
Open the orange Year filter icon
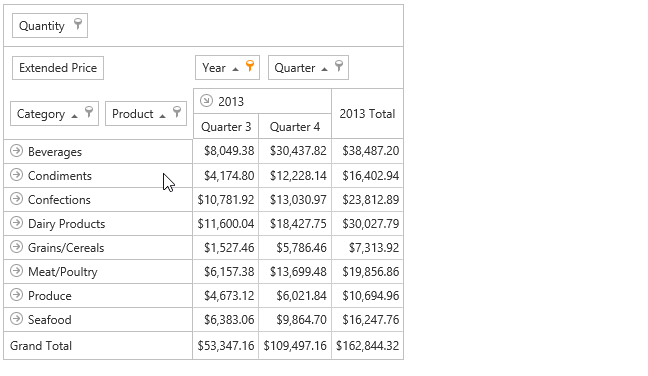click(250, 66)
